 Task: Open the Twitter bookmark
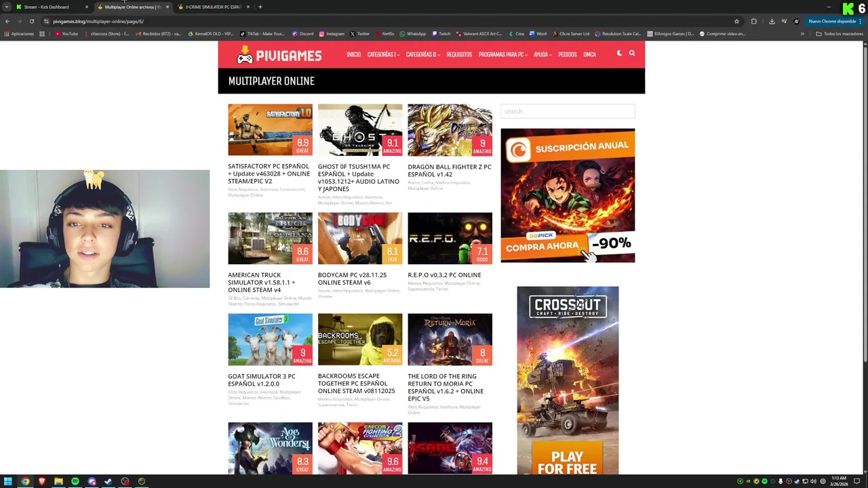(360, 33)
